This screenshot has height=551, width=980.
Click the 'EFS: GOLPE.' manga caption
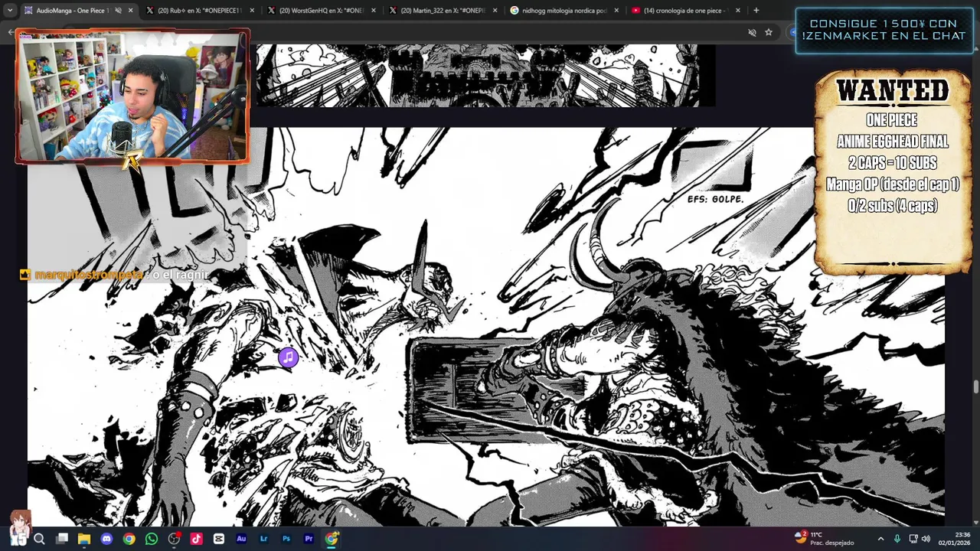click(715, 199)
